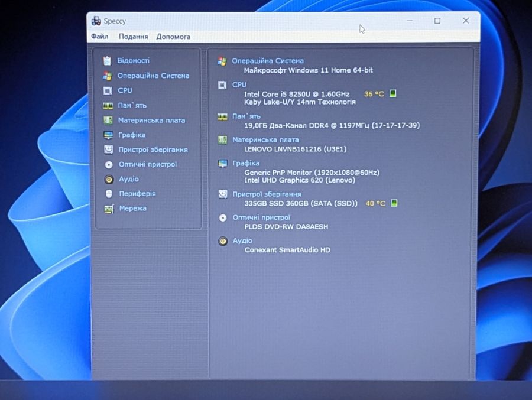Maximize the Speccy window

(437, 21)
